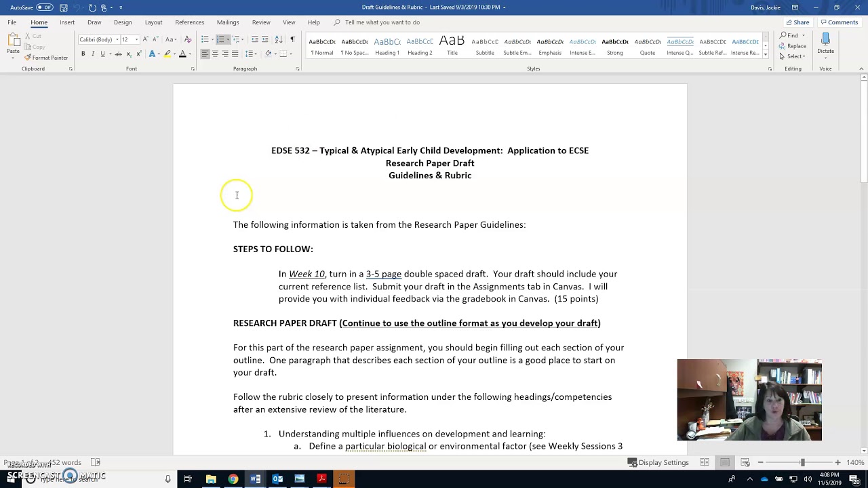
Task: Expand the Styles gallery
Action: click(x=766, y=54)
